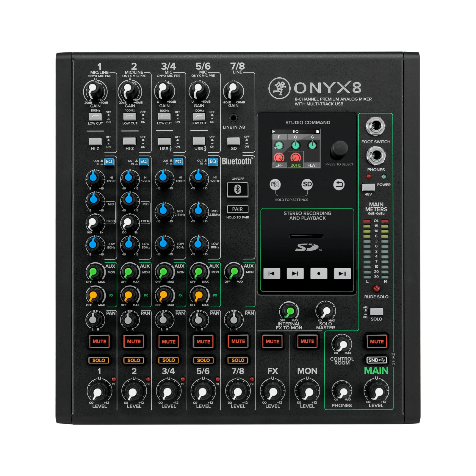The width and height of the screenshot is (476, 476).
Task: Toggle channel 3/4 USB 1/2 switch
Action: point(164,141)
